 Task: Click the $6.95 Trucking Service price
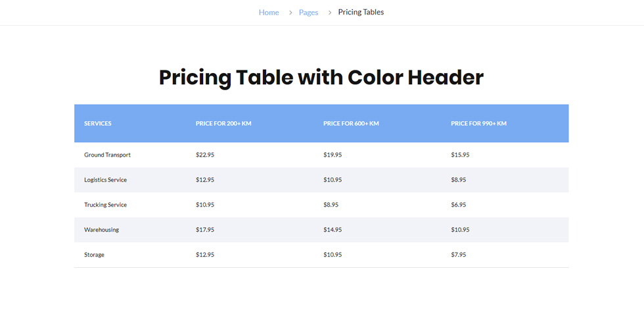click(x=459, y=205)
